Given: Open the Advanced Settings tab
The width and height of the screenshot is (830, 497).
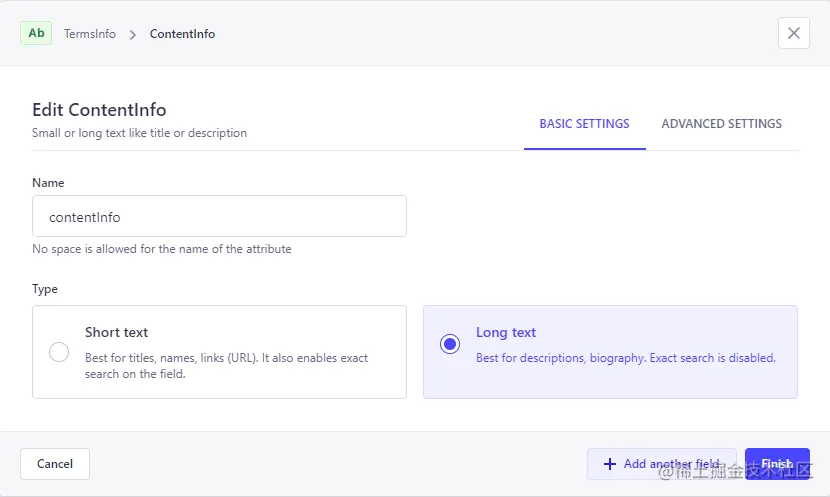Looking at the screenshot, I should pos(721,124).
